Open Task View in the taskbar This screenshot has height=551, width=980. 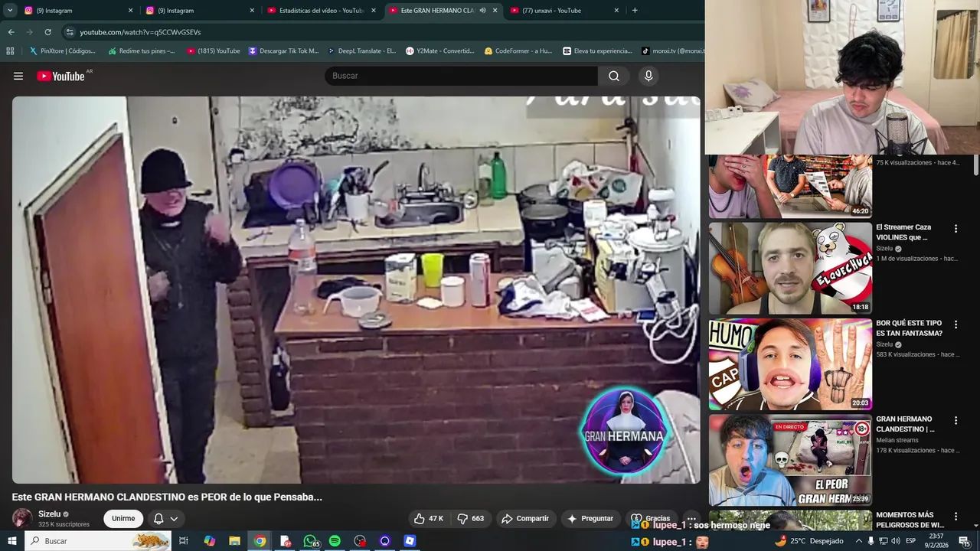[184, 541]
